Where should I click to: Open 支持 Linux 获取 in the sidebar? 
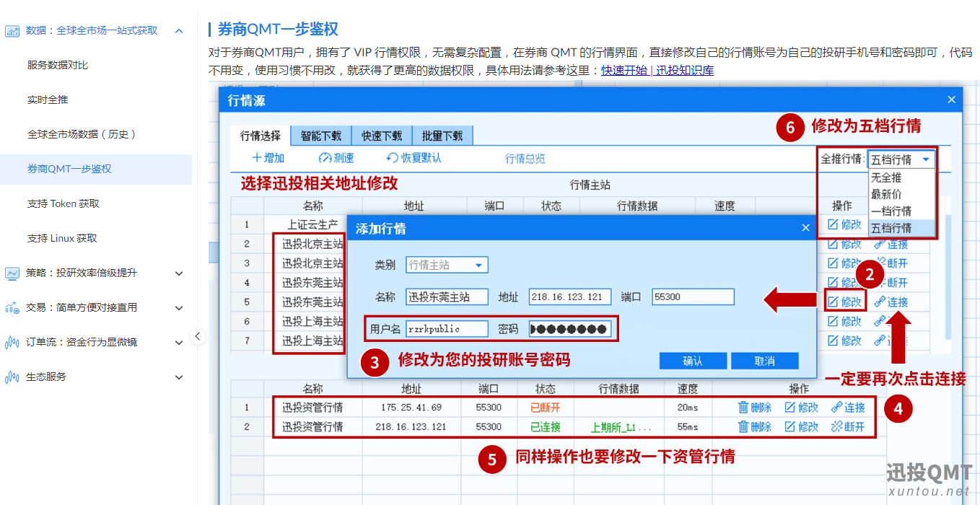[x=62, y=238]
